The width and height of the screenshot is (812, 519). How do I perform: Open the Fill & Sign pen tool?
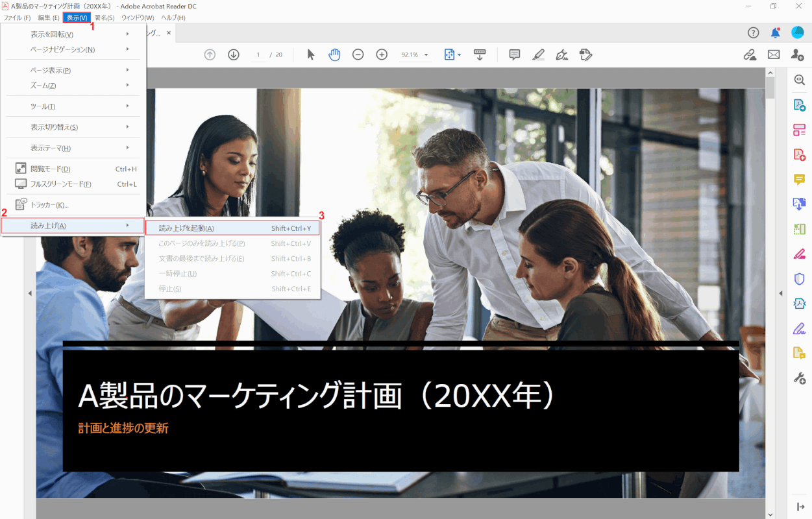(562, 54)
